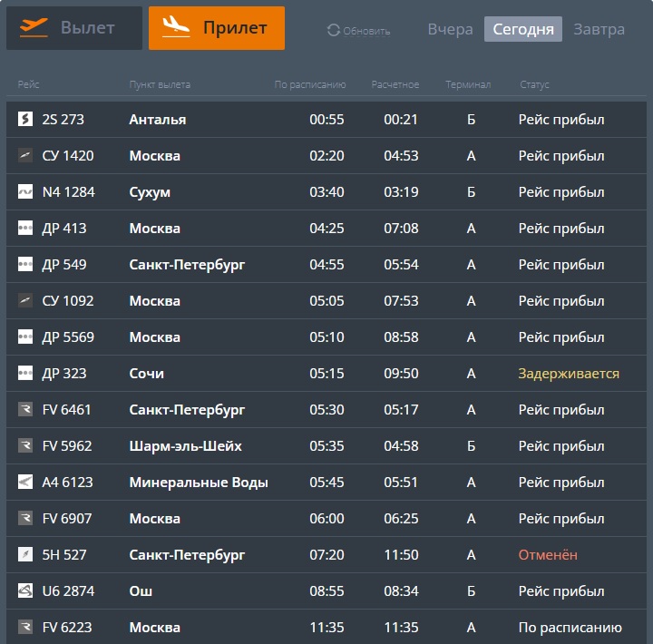653x644 pixels.
Task: Click the Обновить refresh link
Action: coord(366,31)
